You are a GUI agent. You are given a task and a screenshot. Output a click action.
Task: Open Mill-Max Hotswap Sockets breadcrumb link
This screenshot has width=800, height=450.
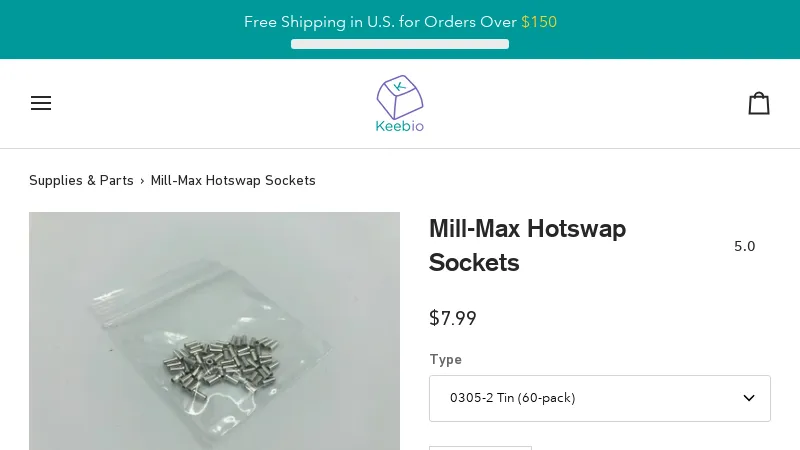click(233, 181)
